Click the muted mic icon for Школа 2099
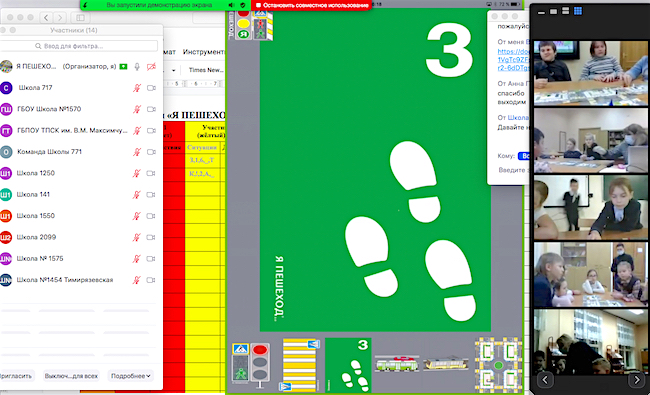This screenshot has width=650, height=395. click(137, 237)
